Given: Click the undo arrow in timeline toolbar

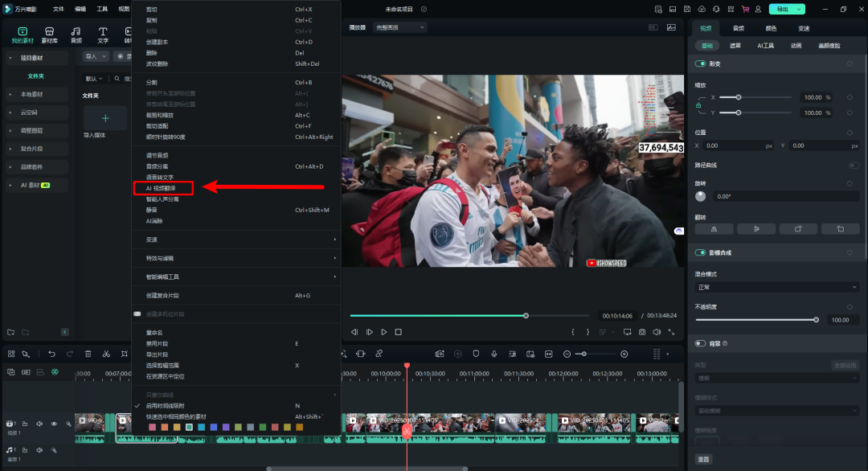Looking at the screenshot, I should pyautogui.click(x=51, y=354).
